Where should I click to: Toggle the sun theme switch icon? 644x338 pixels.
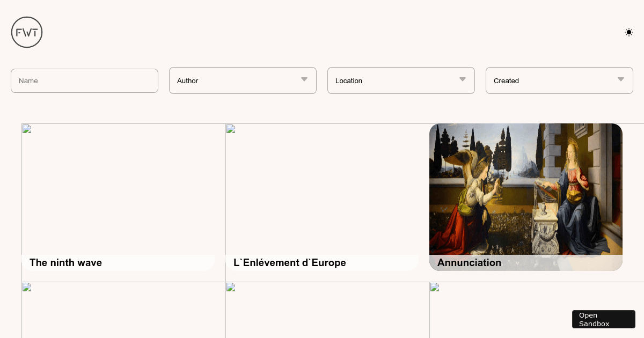(629, 32)
